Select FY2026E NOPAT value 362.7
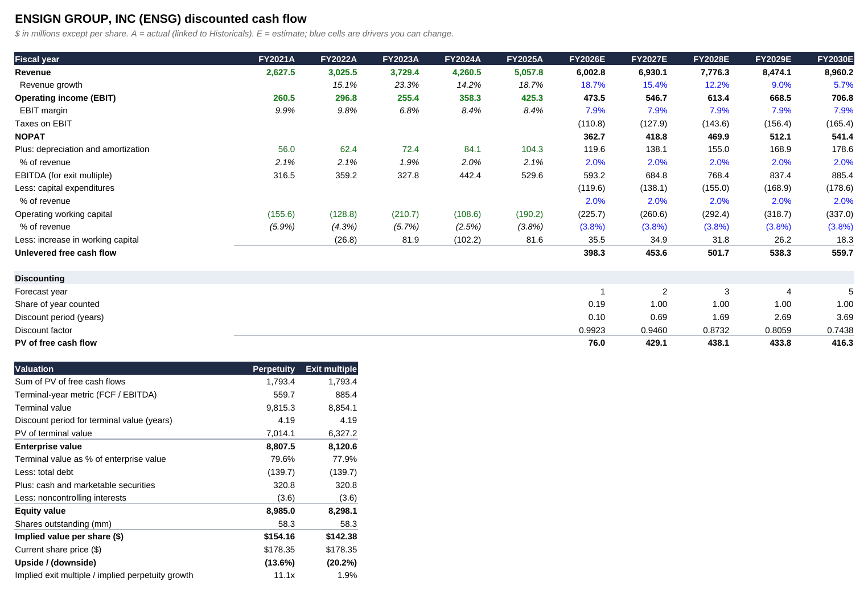Viewport: 868px width, 594px height. coord(594,137)
